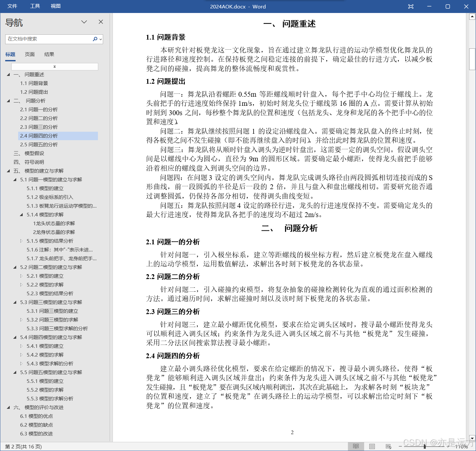Go to heading 5.2.3 模型的结果分析
The image size is (476, 451).
coord(50,294)
